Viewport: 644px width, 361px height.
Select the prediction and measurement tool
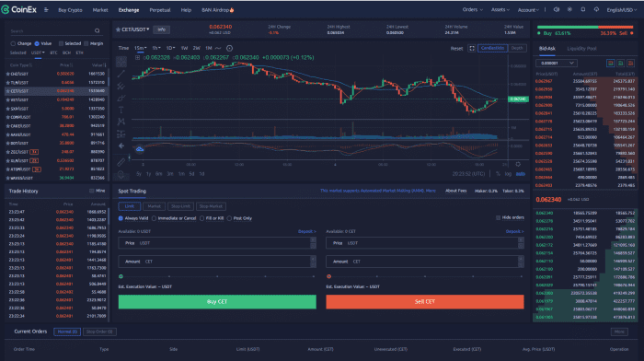(121, 134)
